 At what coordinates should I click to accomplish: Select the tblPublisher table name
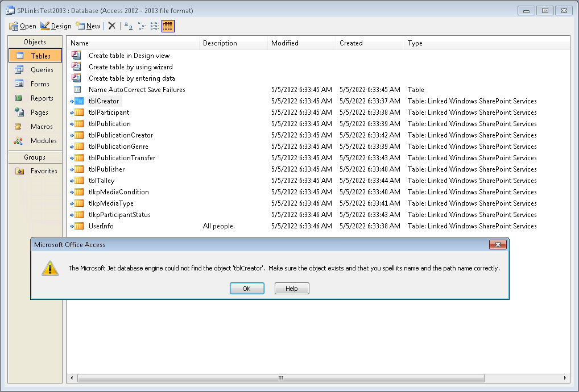(x=107, y=169)
